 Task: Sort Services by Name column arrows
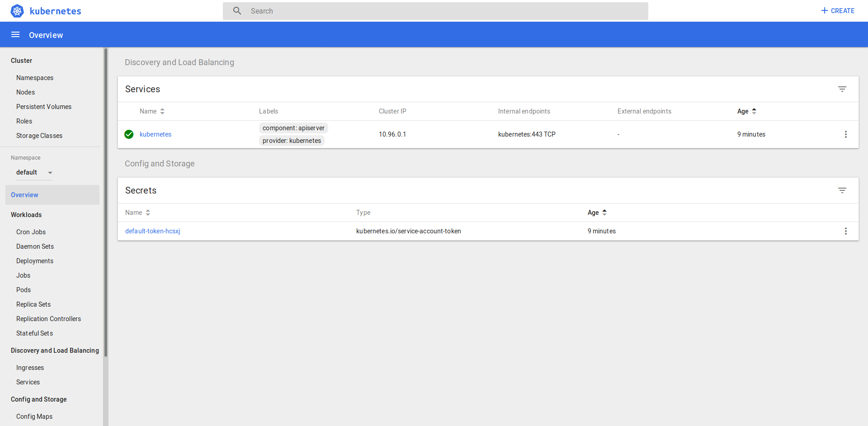point(162,111)
